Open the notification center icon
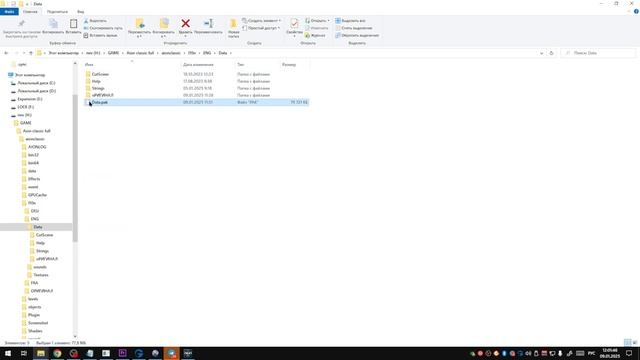Screen dimensions: 640x360 [629, 353]
